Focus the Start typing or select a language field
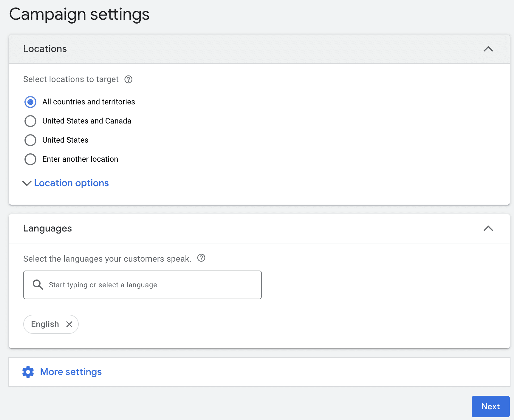This screenshot has width=514, height=420. click(143, 285)
